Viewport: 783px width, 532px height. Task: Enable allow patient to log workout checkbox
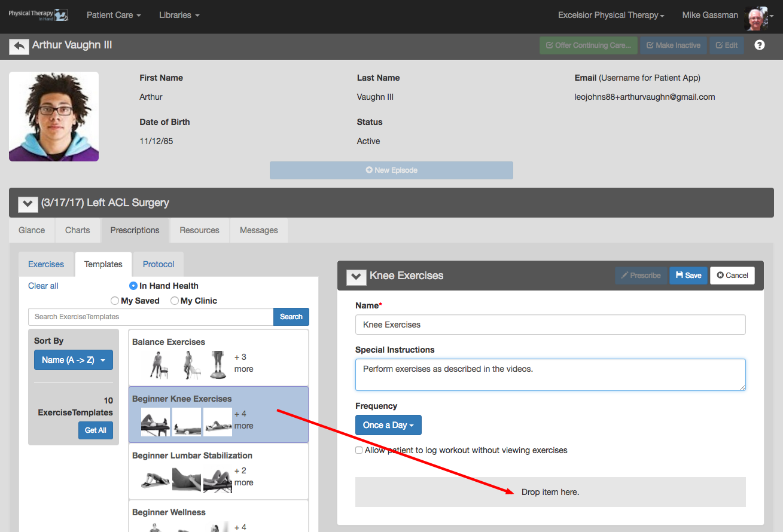click(359, 450)
